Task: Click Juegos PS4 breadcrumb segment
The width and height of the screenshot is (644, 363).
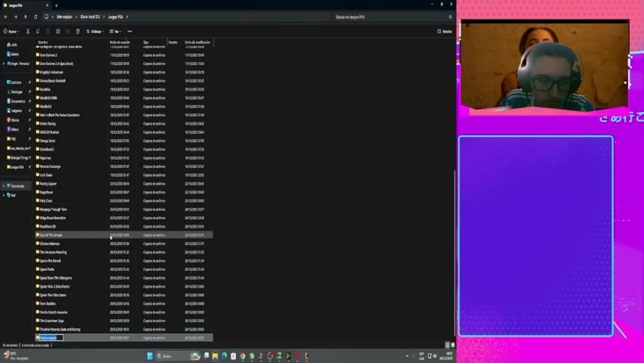Action: [x=115, y=17]
